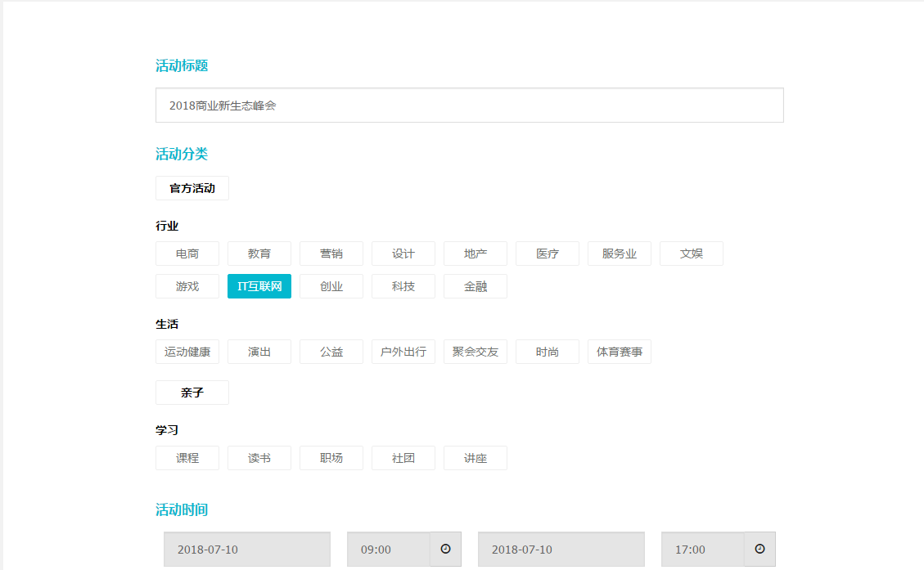Click the 行业 group label
924x570 pixels.
click(x=167, y=226)
